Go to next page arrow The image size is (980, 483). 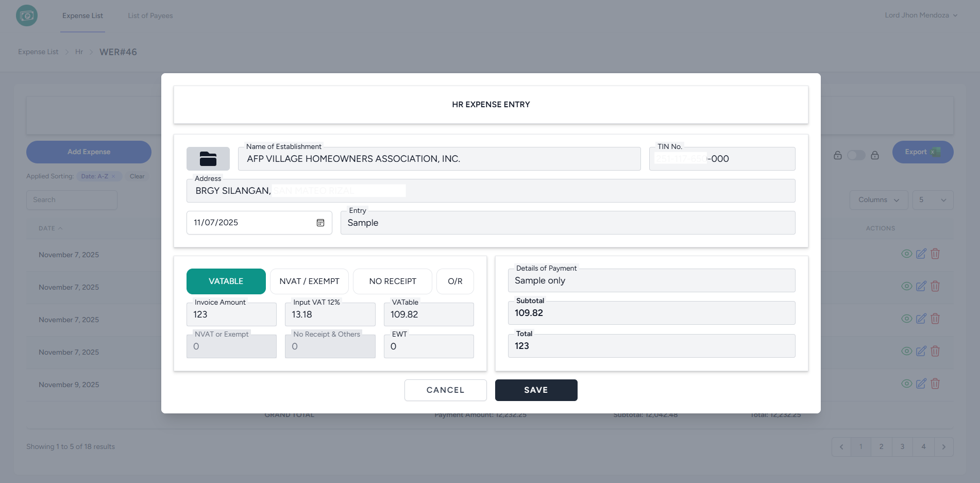point(944,447)
